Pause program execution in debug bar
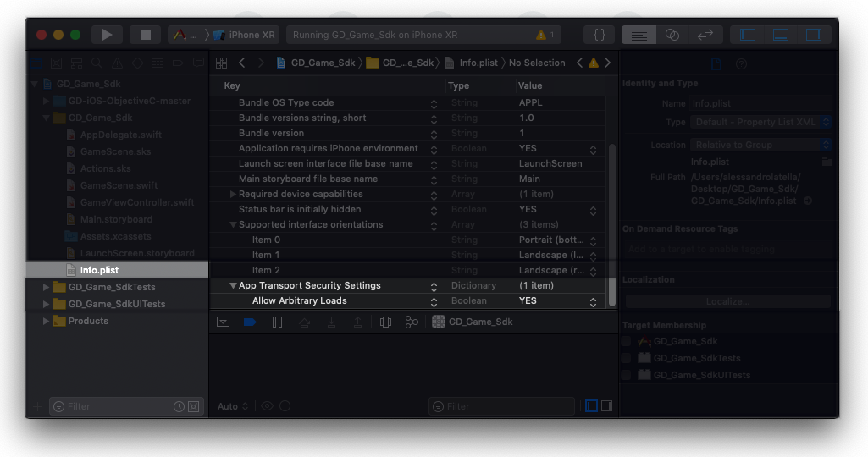 point(278,322)
